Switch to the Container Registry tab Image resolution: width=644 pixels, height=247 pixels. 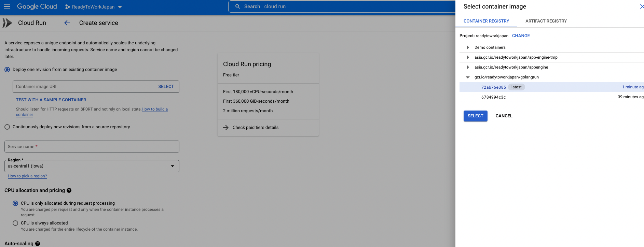pos(486,21)
